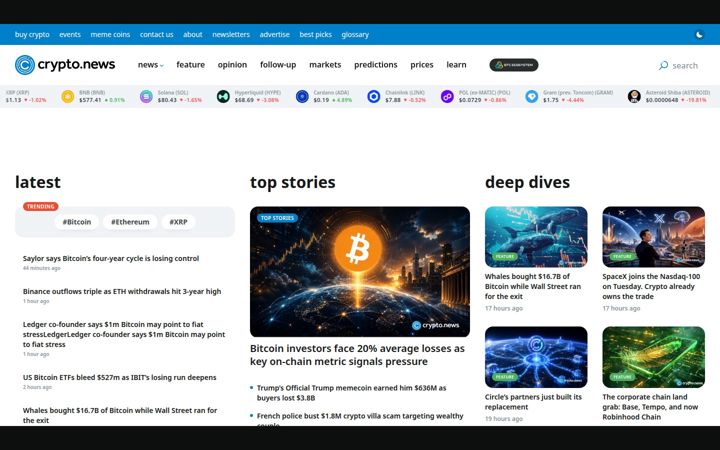Select the POL coin icon in ticker

coord(447,96)
